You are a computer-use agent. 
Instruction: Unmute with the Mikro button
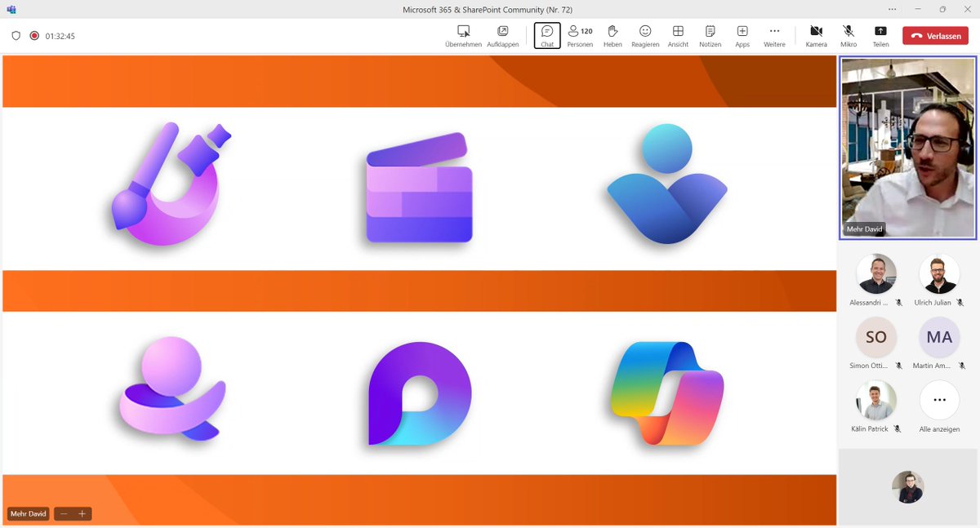point(849,36)
